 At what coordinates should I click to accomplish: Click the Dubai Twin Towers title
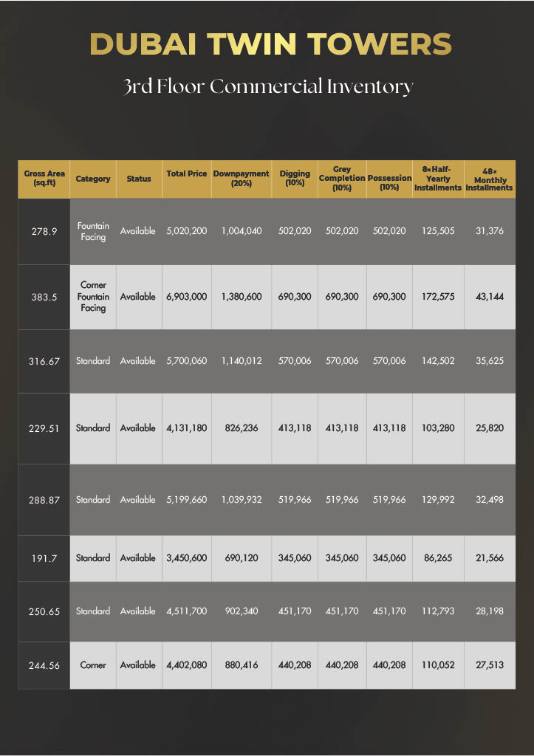pyautogui.click(x=270, y=44)
